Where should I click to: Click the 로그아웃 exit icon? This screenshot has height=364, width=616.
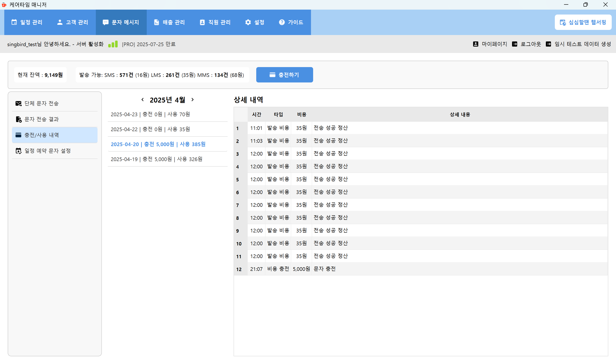tap(515, 44)
